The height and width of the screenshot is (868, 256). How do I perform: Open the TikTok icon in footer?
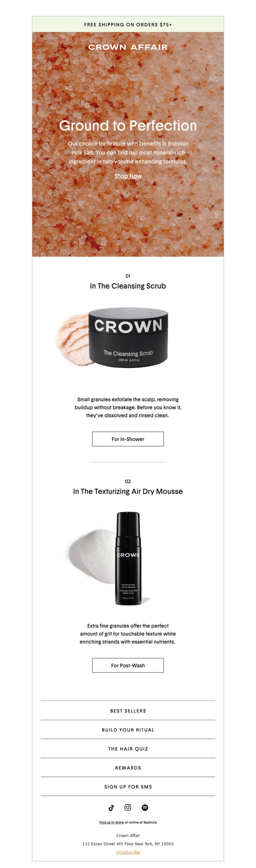(x=111, y=807)
